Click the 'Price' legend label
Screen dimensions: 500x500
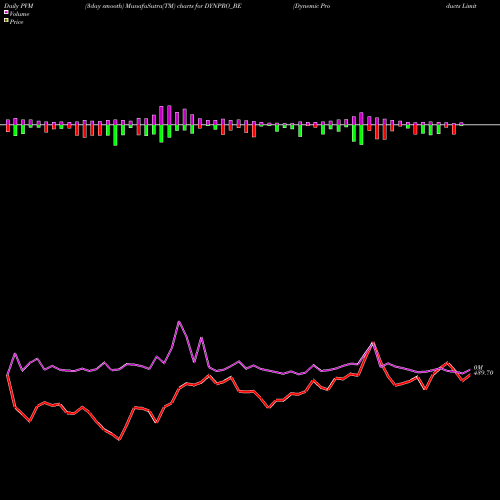tap(16, 22)
